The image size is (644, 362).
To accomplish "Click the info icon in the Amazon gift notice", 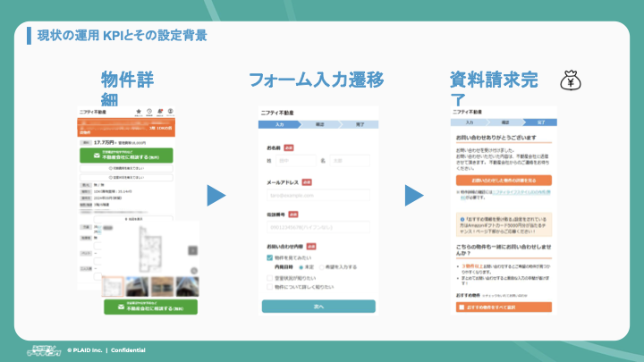I will coord(462,220).
